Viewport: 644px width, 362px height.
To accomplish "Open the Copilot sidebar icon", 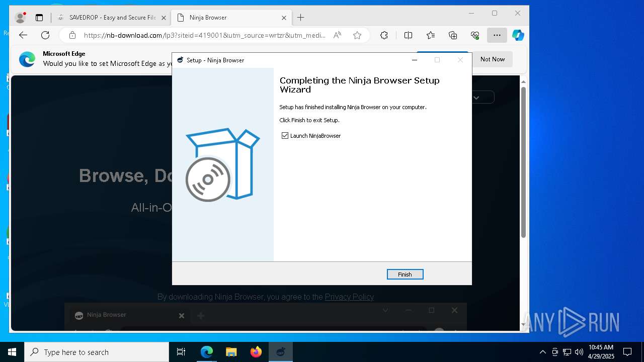I will (518, 35).
